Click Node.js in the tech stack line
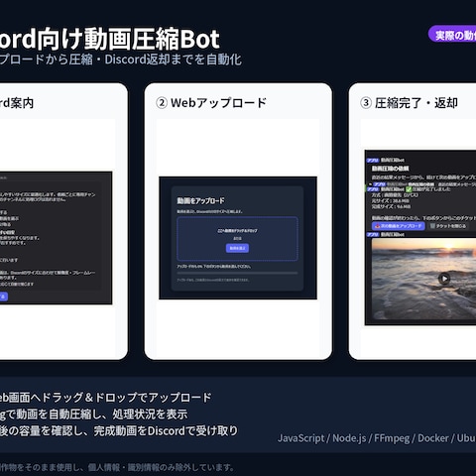The image size is (476, 476). coord(349,438)
